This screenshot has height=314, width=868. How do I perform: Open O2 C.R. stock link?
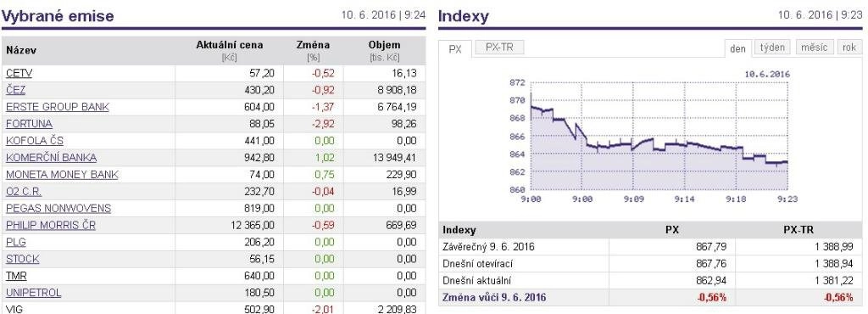click(x=24, y=192)
